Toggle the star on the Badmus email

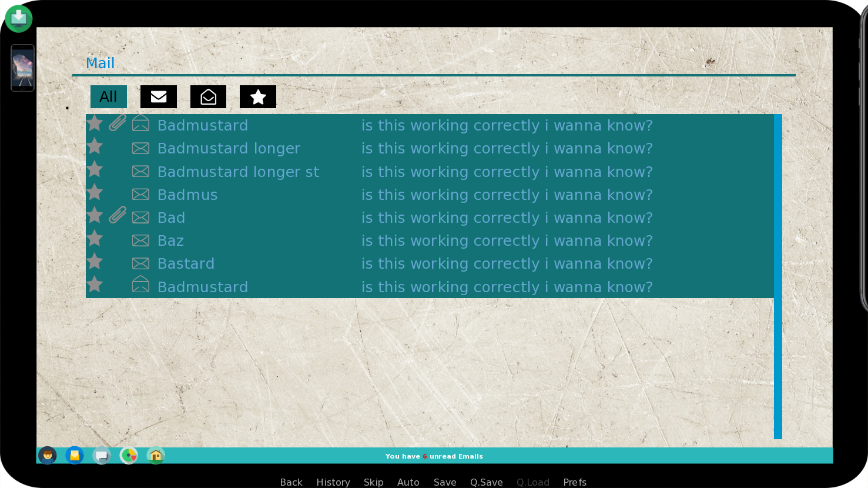click(x=95, y=192)
